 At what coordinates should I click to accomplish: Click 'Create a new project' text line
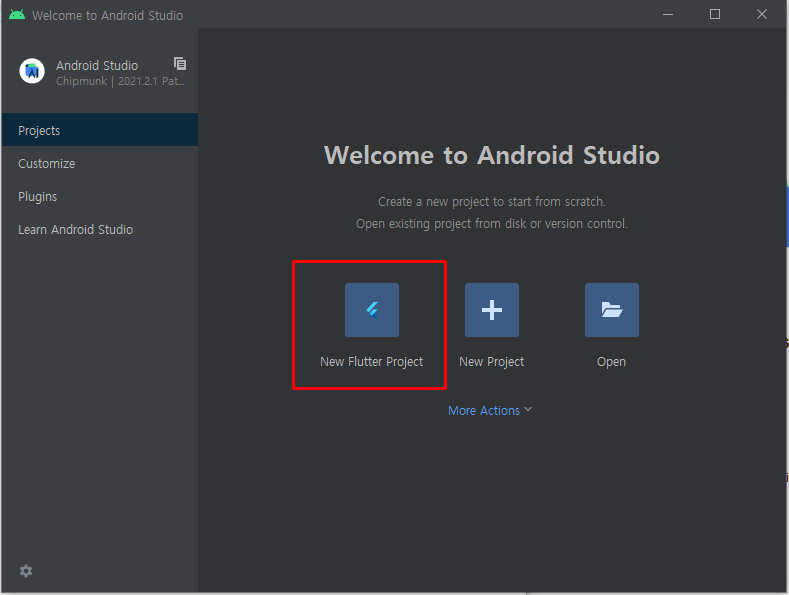492,202
